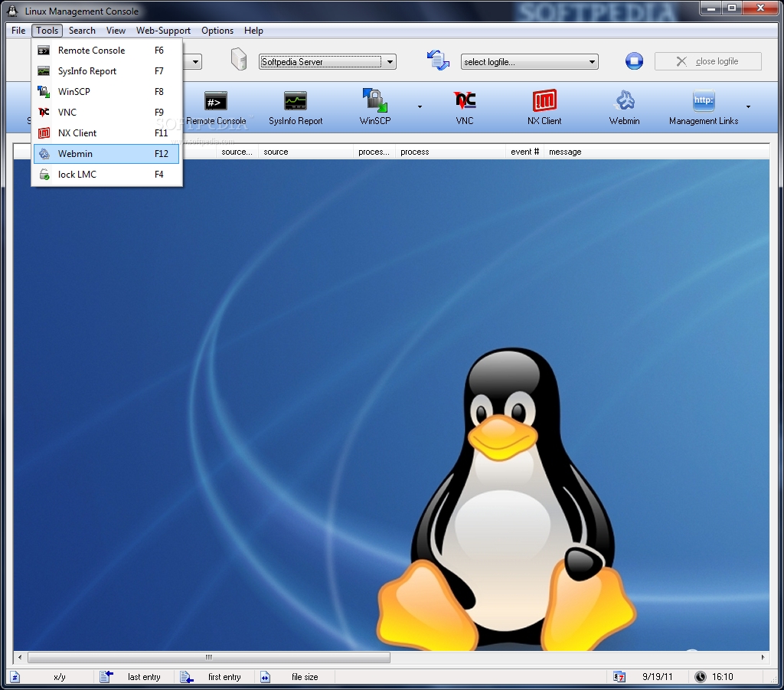The image size is (784, 690).
Task: Click the SysInfo Report icon in Tools menu
Action: coord(44,71)
